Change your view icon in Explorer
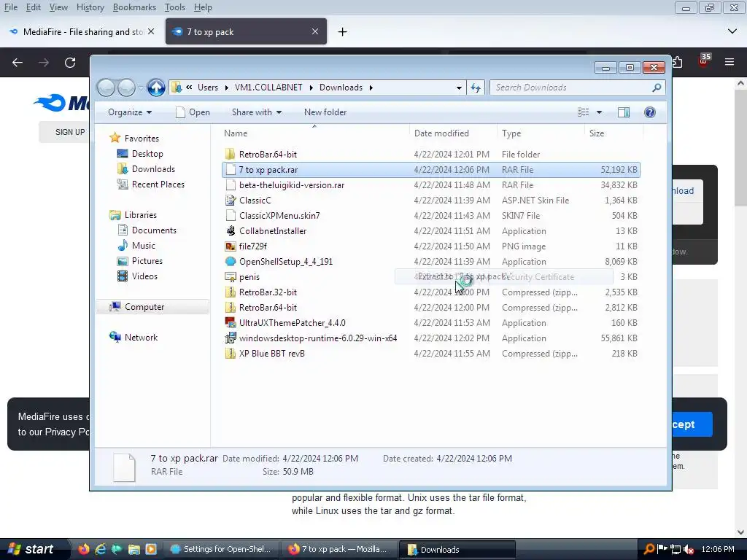 point(583,112)
